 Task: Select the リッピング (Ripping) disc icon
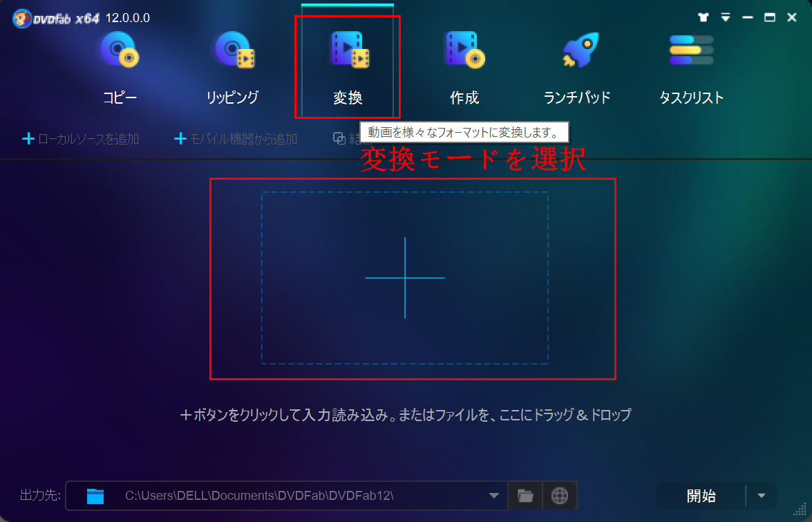234,50
